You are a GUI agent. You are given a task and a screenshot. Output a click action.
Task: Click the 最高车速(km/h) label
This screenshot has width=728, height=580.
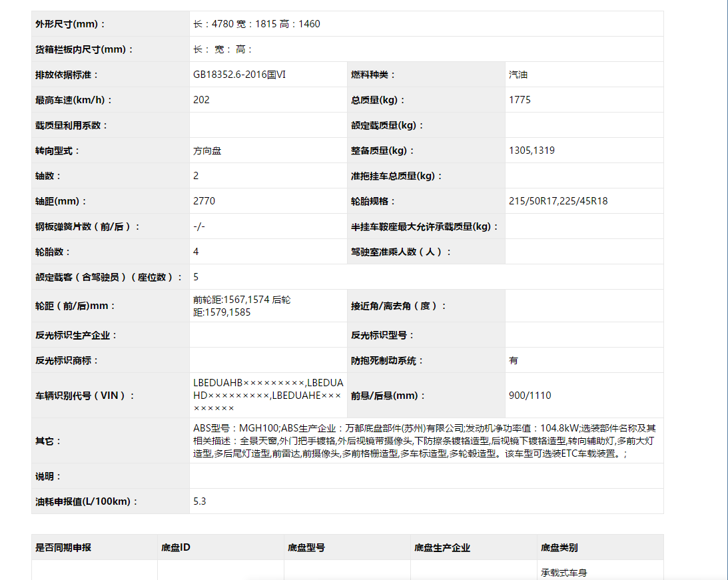coord(73,100)
